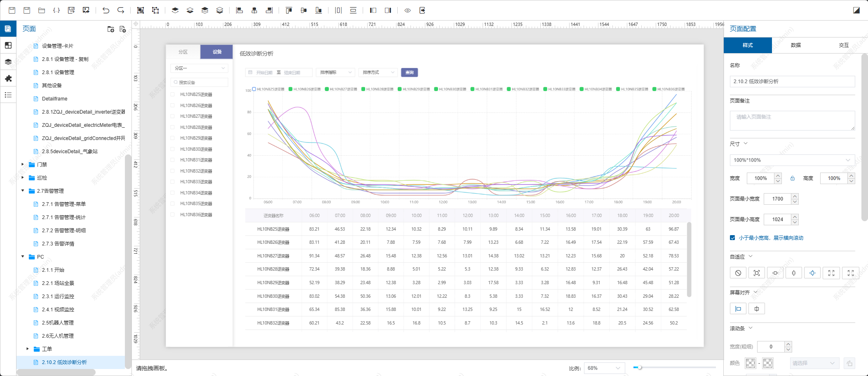
Task: Align selected elements to bottom edge
Action: tap(319, 10)
